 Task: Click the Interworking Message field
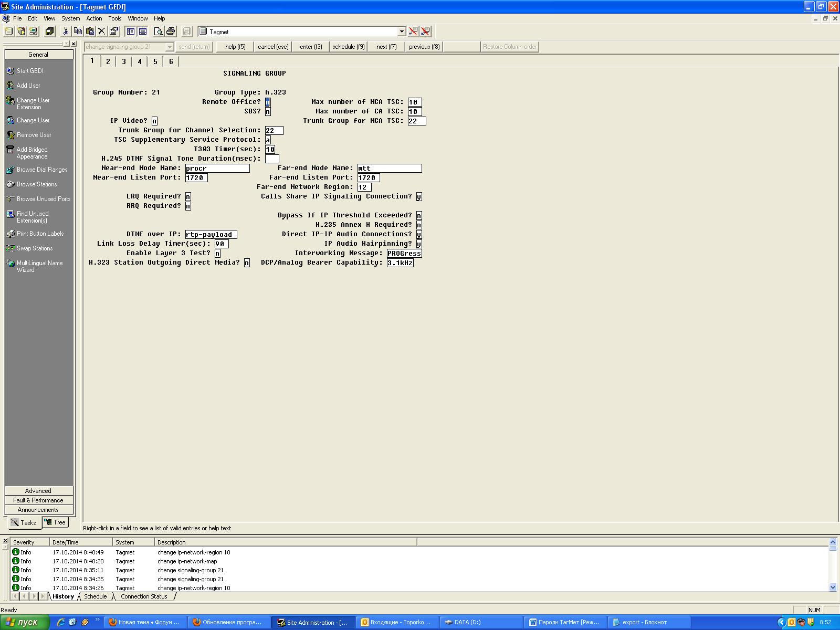point(404,254)
